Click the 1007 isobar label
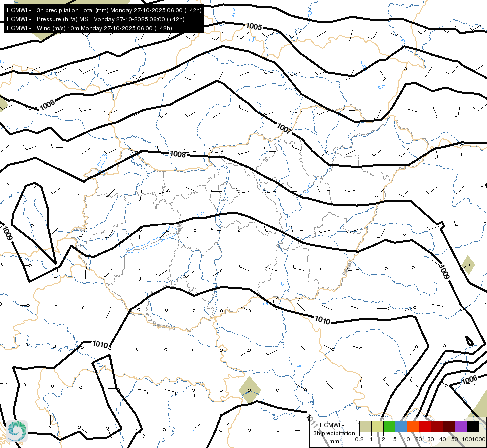The height and width of the screenshot is (448, 487). coord(284,128)
